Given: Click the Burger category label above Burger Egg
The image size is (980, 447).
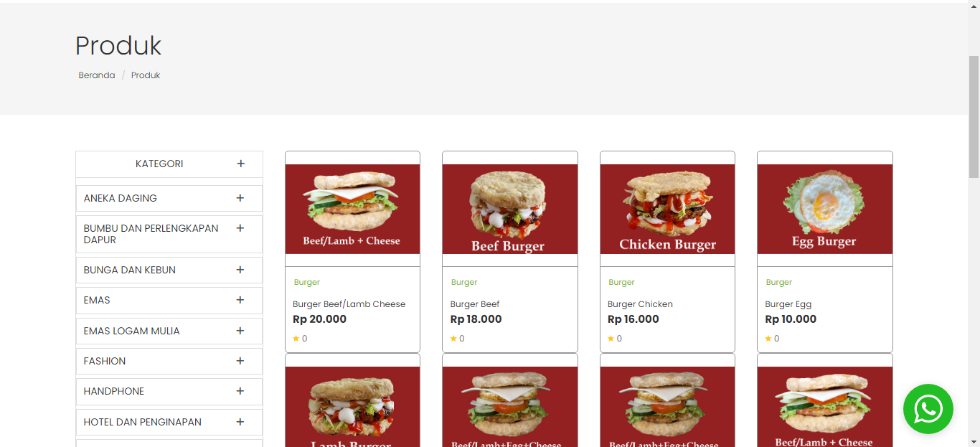Looking at the screenshot, I should tap(778, 282).
